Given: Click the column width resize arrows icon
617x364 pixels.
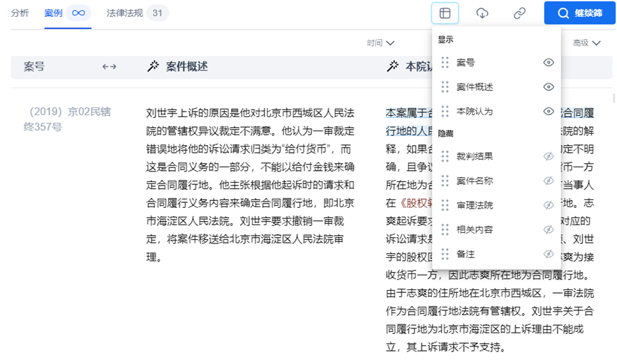Looking at the screenshot, I should [109, 67].
